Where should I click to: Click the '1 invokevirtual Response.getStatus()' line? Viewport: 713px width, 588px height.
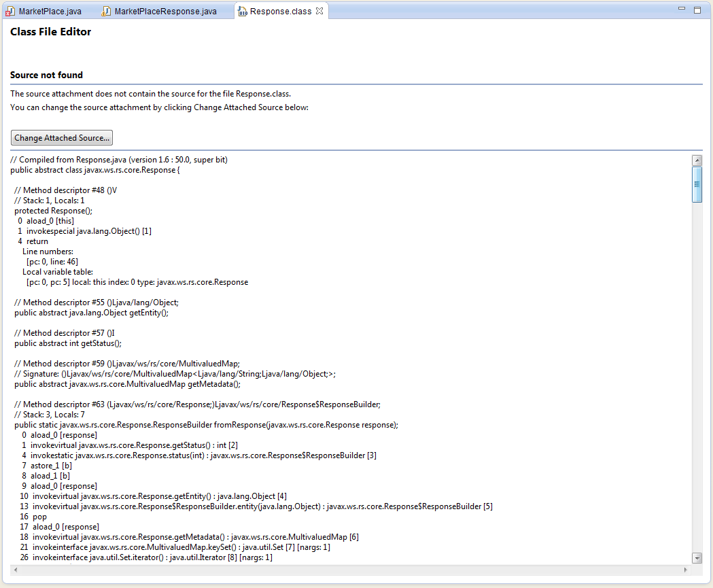pos(130,445)
